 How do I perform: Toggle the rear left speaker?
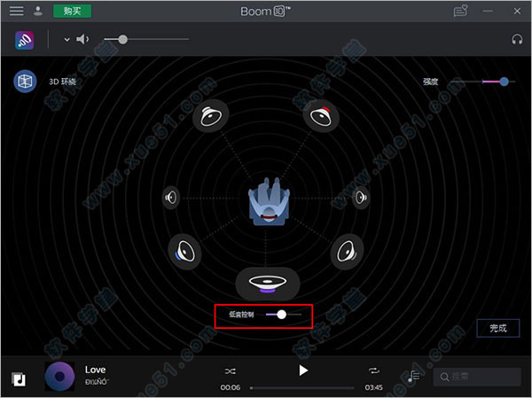pos(185,252)
